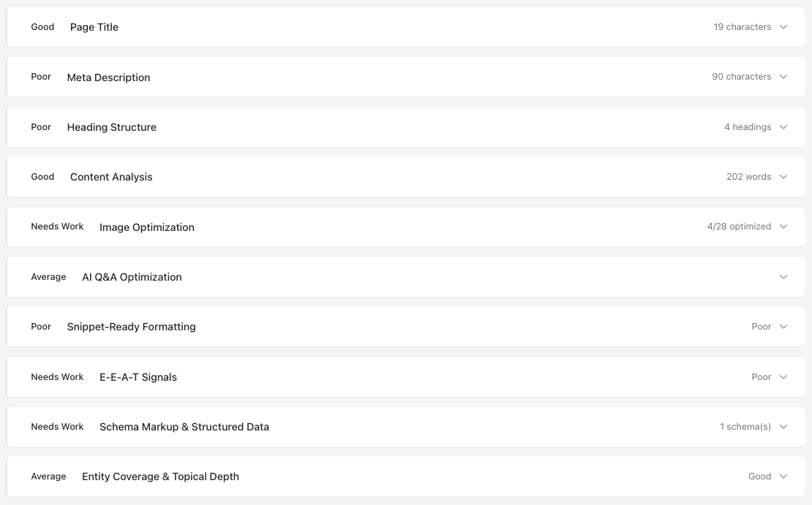
Task: Click the '4 headings' label
Action: coord(748,126)
